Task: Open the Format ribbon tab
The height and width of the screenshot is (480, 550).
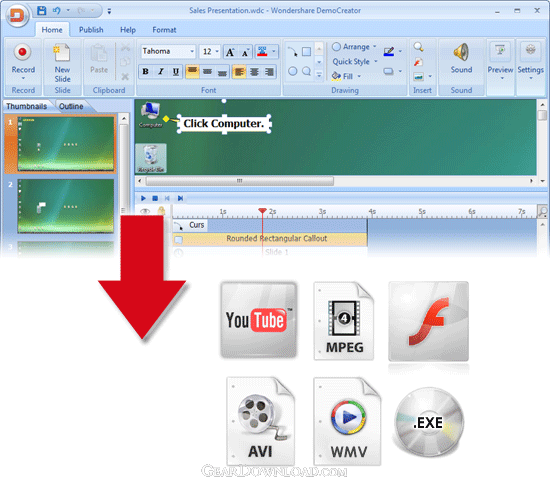Action: 164,30
